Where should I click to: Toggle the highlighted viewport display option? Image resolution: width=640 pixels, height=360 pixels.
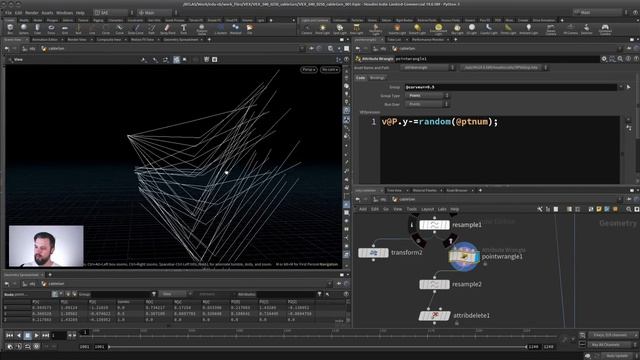point(176,60)
